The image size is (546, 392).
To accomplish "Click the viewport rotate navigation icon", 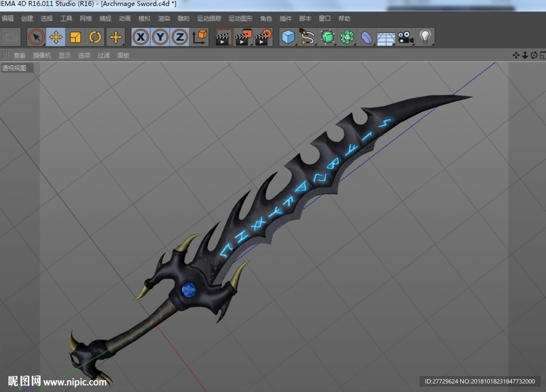I will click(x=534, y=55).
